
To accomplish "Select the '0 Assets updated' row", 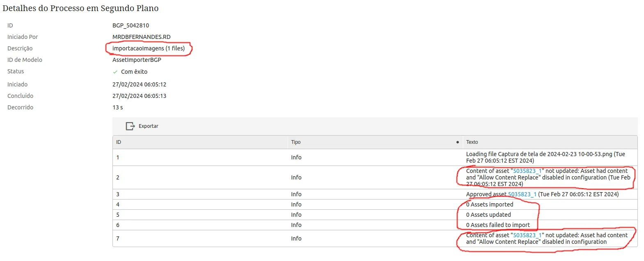I will [x=375, y=215].
